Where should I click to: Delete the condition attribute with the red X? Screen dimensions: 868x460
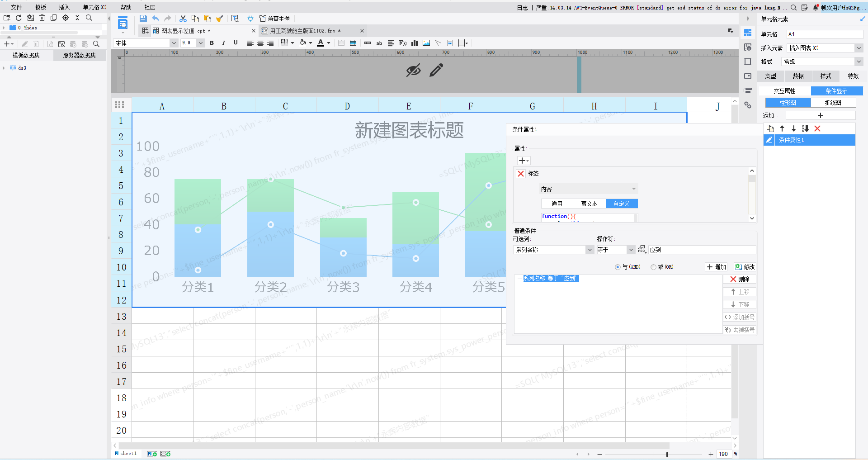click(817, 128)
